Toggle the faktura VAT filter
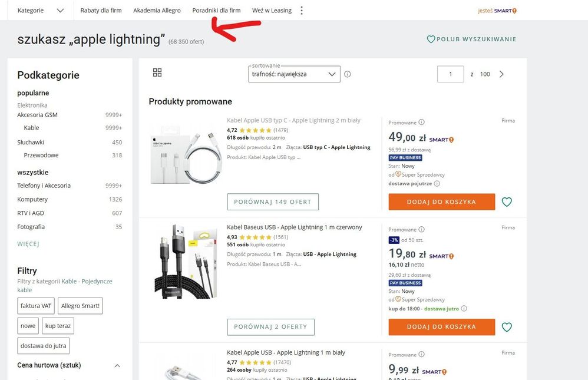This screenshot has width=588, height=380. (x=36, y=306)
